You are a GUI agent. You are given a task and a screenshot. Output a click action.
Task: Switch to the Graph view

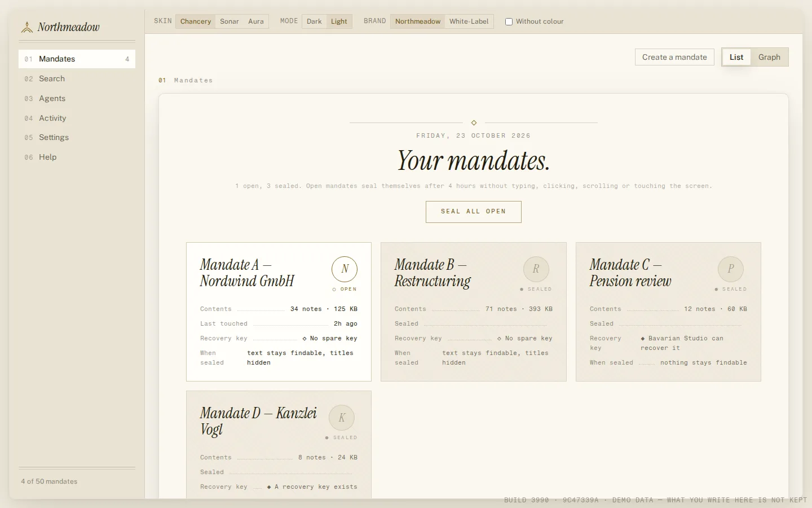coord(769,57)
